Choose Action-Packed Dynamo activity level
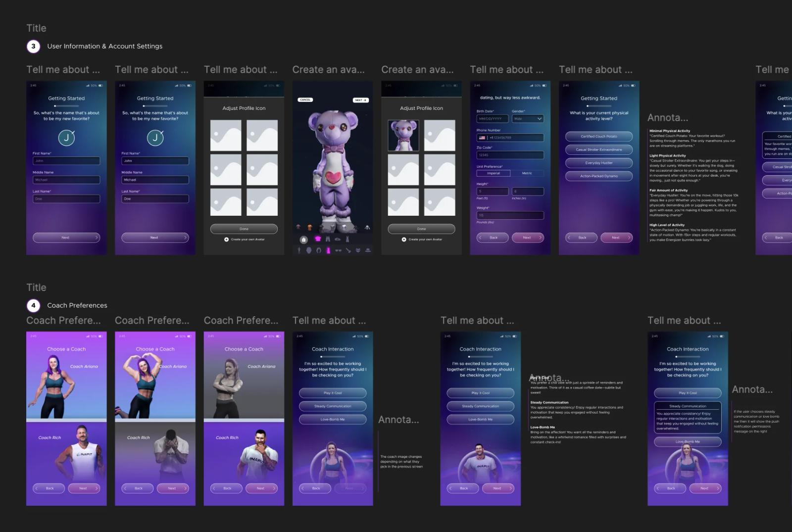Screen dimensions: 792x532 [599, 176]
